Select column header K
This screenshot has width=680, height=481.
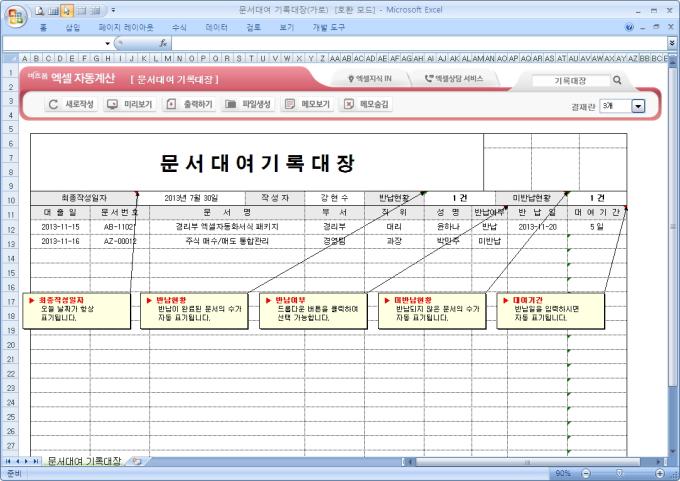click(x=144, y=58)
